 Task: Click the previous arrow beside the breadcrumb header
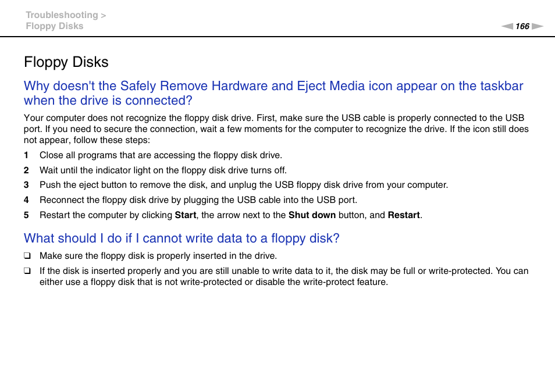click(508, 26)
